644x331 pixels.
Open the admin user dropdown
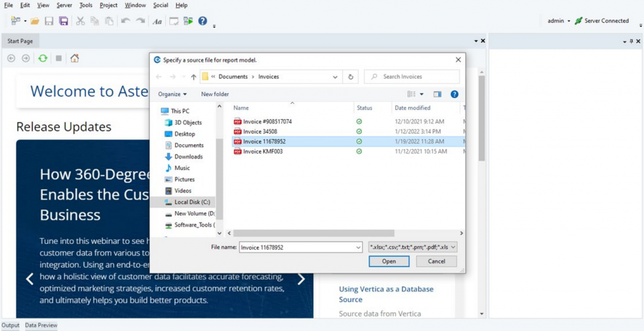(558, 21)
